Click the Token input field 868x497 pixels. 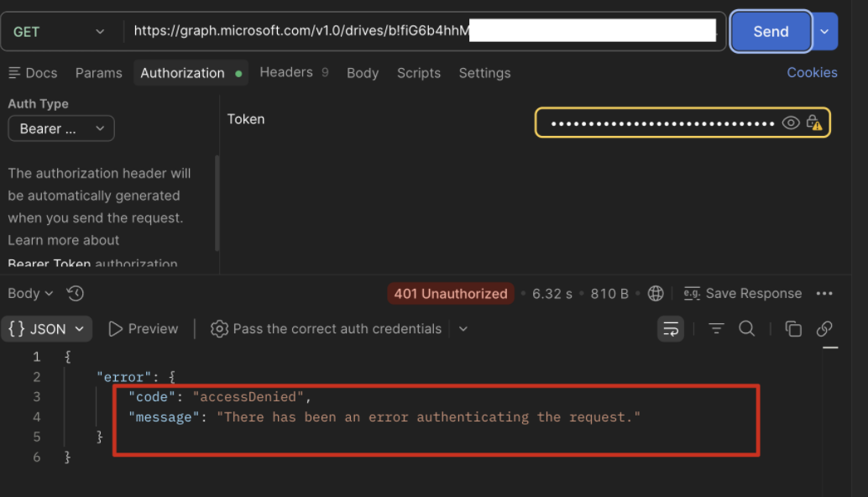pyautogui.click(x=682, y=123)
